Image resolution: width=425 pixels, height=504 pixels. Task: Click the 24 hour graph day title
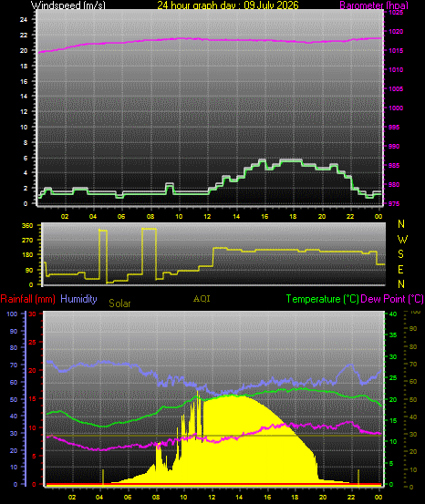[x=228, y=5]
